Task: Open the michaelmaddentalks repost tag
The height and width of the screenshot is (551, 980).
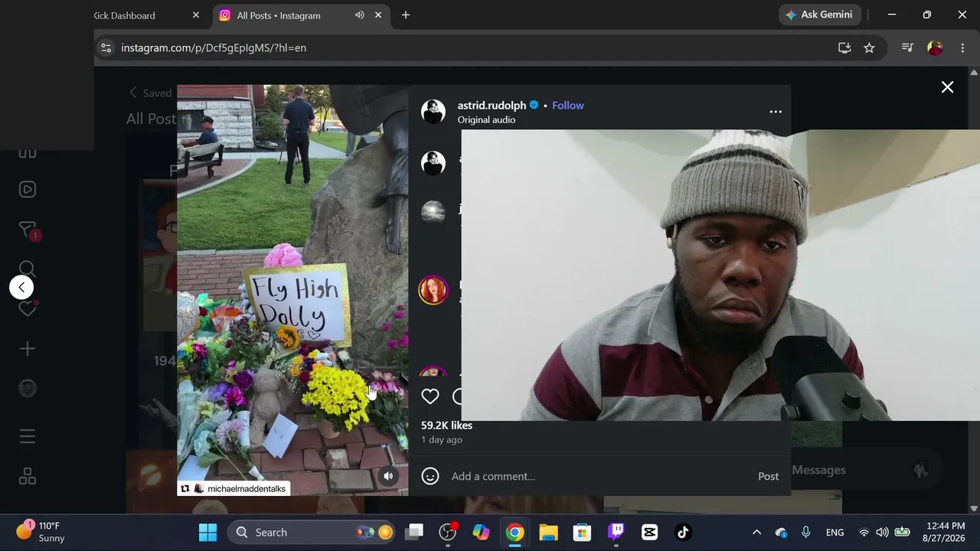Action: (234, 488)
